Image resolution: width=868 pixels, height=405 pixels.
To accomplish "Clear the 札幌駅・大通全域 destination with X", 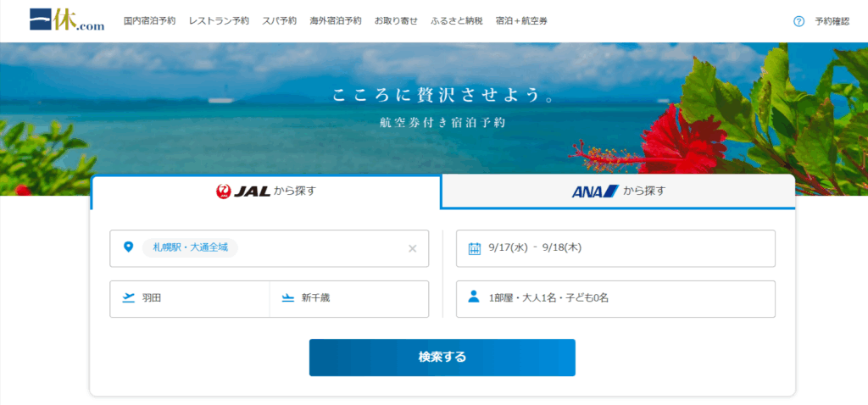I will click(x=413, y=248).
